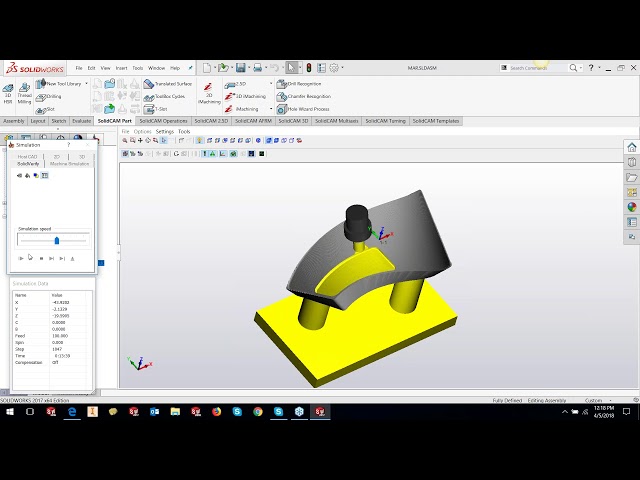Switch to the SolidCAM Turning tab
The width and height of the screenshot is (640, 480).
(385, 121)
